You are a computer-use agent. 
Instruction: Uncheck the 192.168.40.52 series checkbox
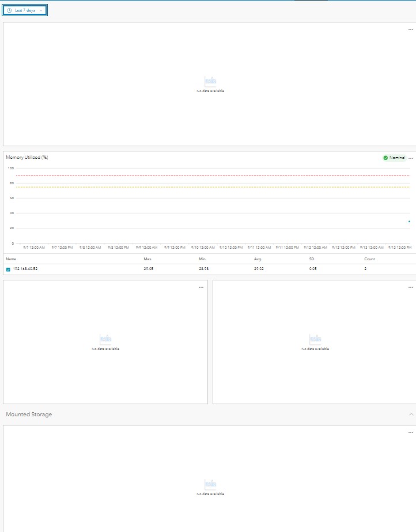[8, 269]
